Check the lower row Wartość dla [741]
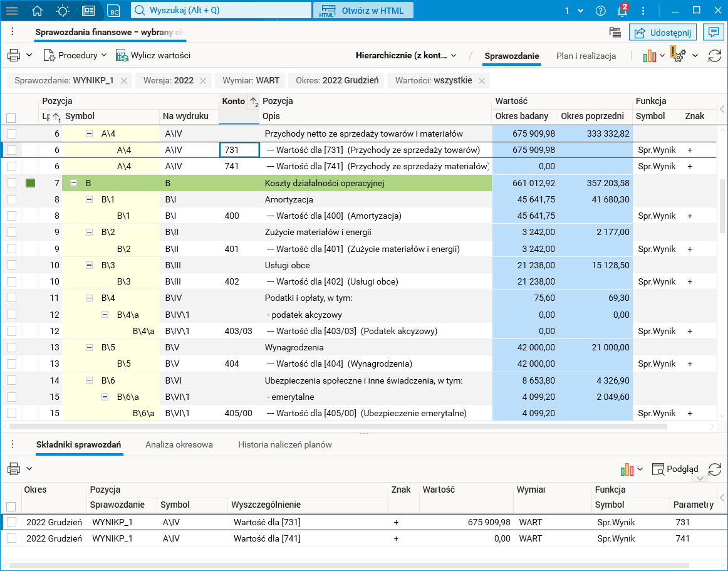The height and width of the screenshot is (571, 728). click(12, 538)
